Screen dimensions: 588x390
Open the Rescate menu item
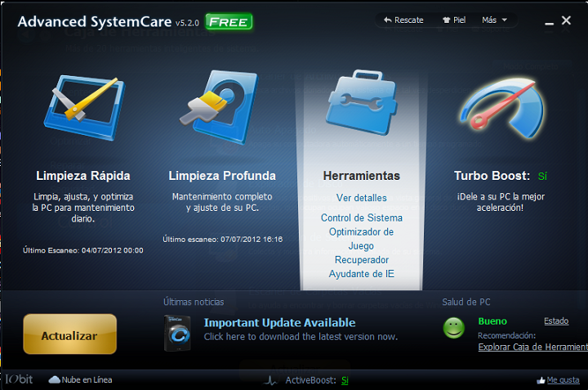[x=403, y=20]
